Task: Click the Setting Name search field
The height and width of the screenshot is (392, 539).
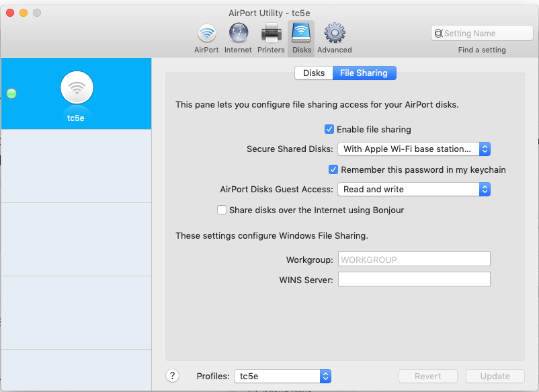Action: [x=482, y=34]
